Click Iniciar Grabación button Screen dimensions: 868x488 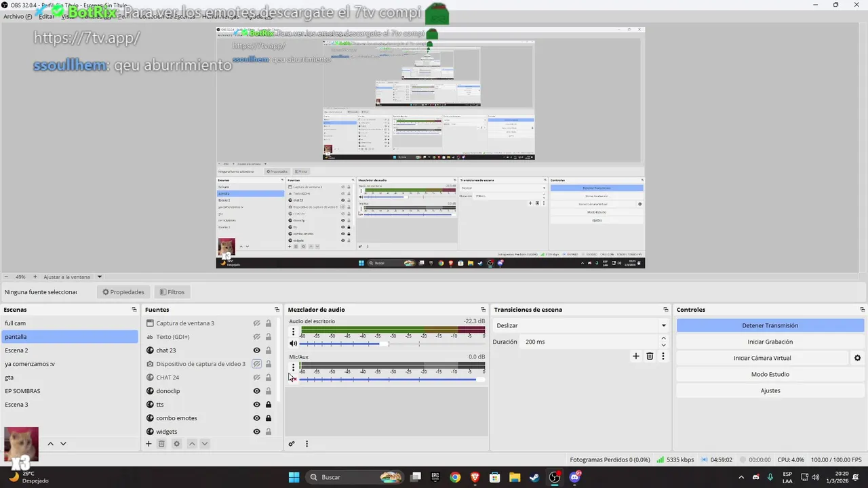(x=770, y=342)
